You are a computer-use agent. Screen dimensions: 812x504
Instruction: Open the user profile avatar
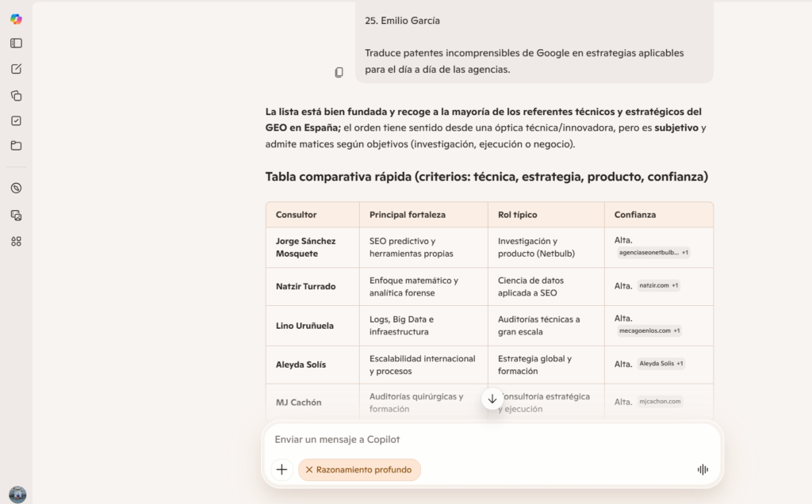(x=17, y=494)
